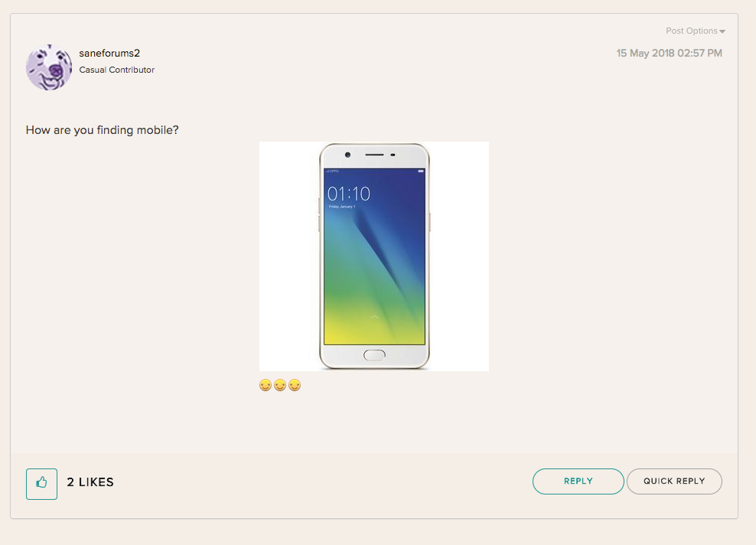Click the phone's front camera dot
The width and height of the screenshot is (756, 545).
(x=347, y=155)
